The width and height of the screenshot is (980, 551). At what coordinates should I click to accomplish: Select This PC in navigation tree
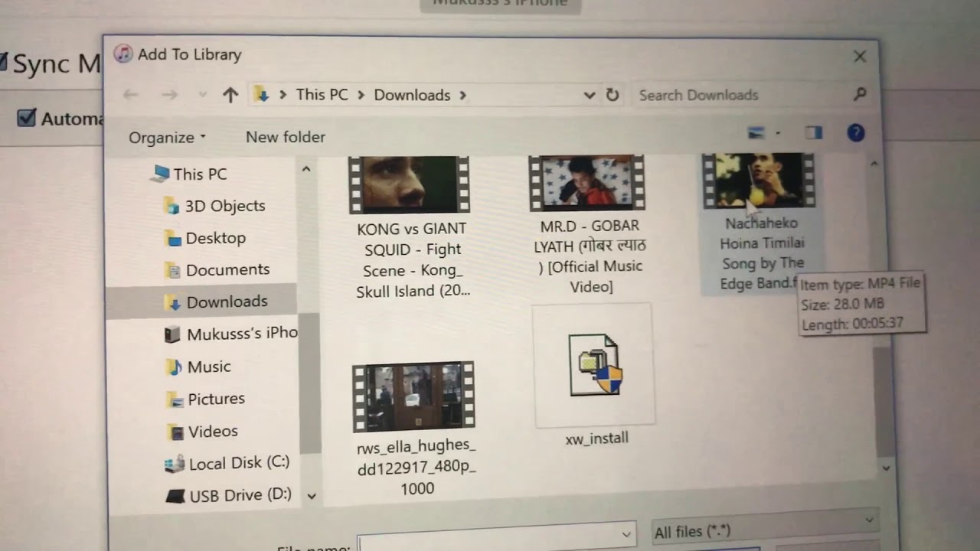(x=200, y=174)
